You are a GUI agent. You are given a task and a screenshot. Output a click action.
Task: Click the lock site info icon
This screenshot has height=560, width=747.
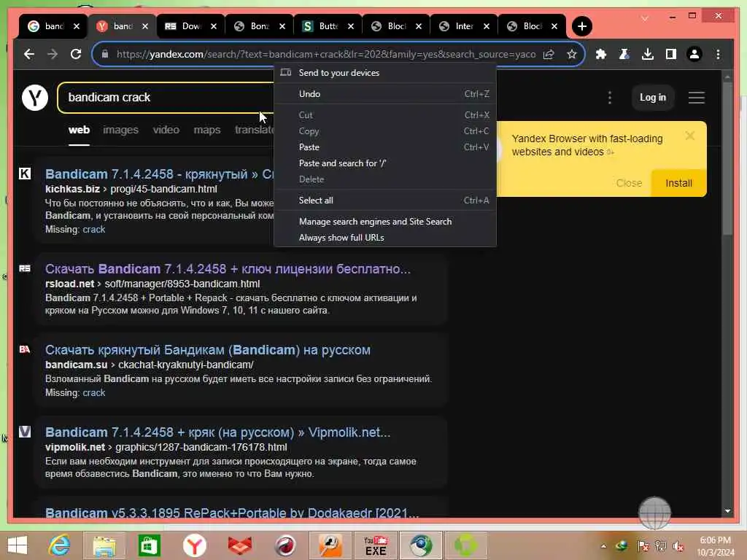(x=105, y=54)
